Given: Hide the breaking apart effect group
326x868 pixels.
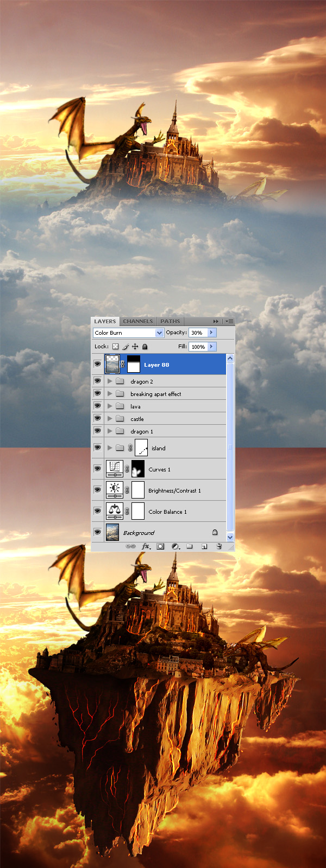Looking at the screenshot, I should coord(98,393).
